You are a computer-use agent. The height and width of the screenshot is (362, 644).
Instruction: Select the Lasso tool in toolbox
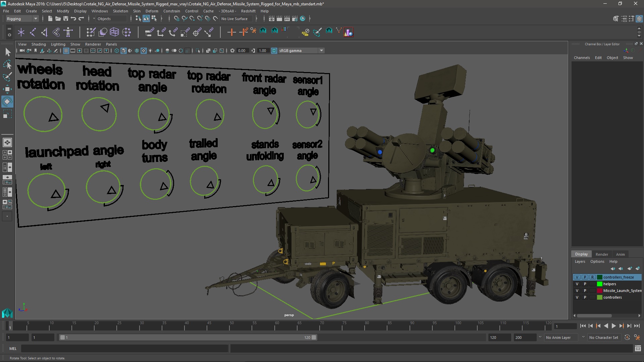7,64
